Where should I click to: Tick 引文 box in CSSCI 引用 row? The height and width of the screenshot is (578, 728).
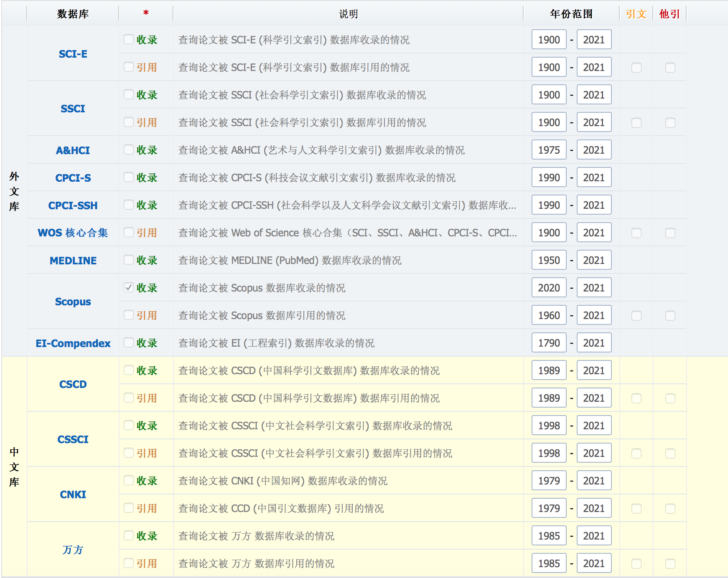pyautogui.click(x=636, y=454)
